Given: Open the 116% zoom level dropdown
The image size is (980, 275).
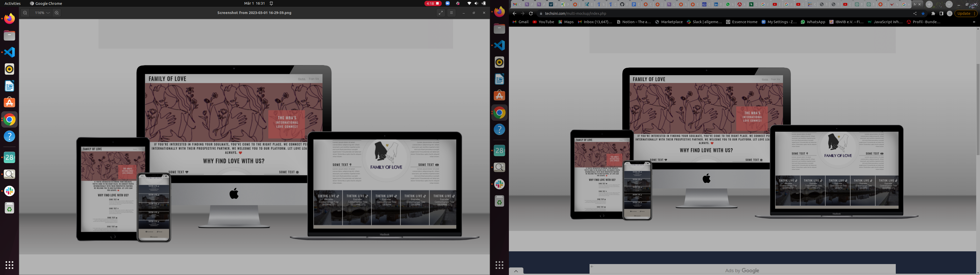Looking at the screenshot, I should 42,13.
